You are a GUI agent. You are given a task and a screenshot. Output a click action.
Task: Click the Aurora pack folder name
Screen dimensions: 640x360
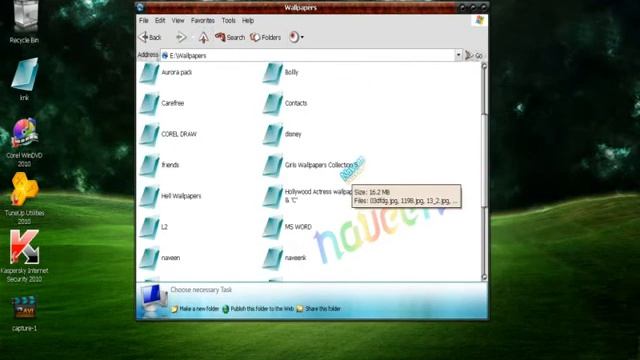tap(177, 72)
